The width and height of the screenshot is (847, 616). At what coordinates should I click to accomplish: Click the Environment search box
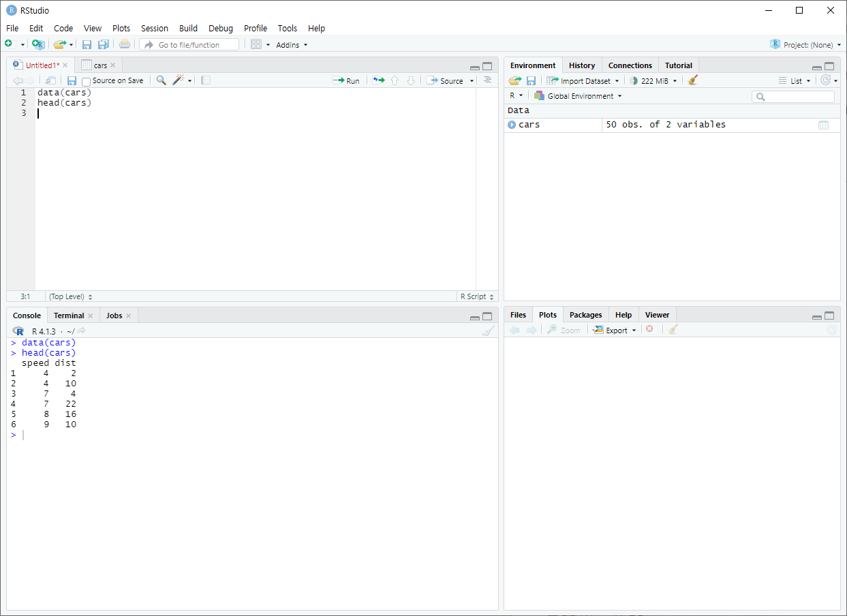tap(793, 97)
